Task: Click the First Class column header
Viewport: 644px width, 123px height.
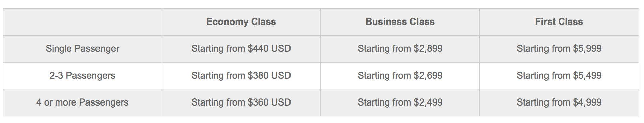Action: 559,22
